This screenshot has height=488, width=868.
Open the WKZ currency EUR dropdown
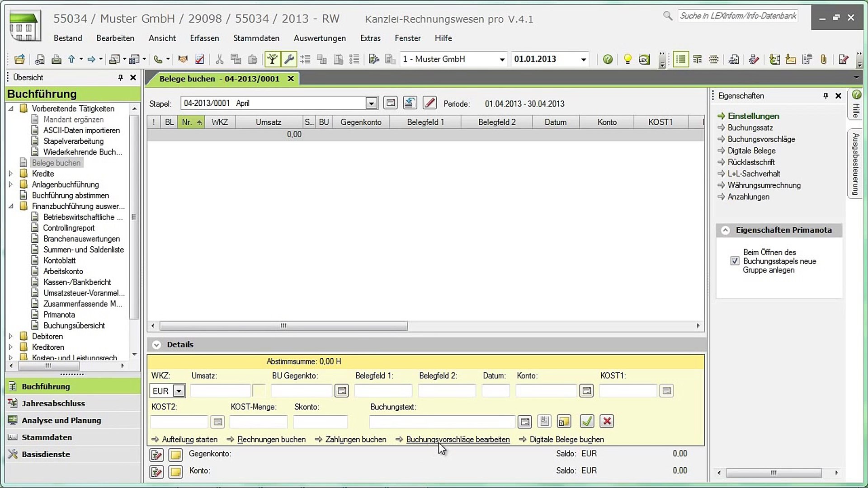point(179,391)
